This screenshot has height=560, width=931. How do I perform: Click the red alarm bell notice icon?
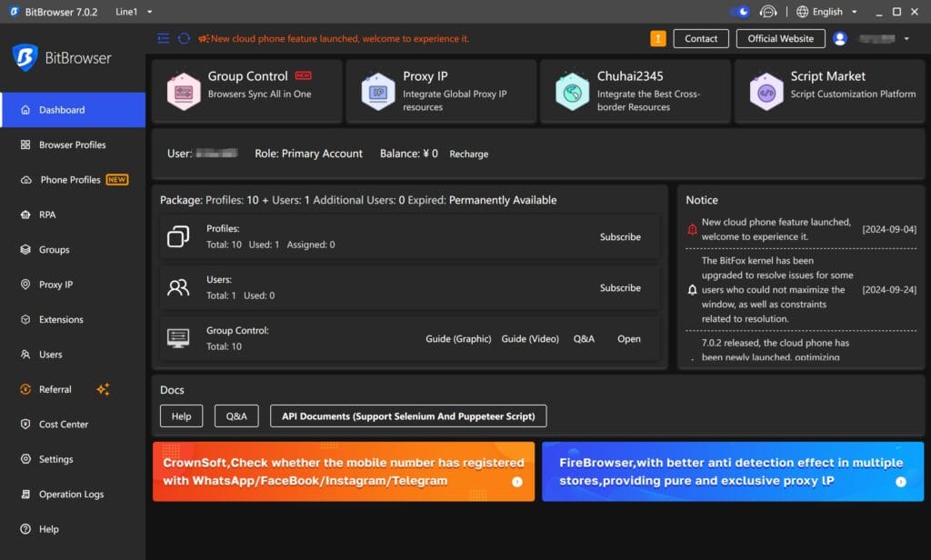pyautogui.click(x=692, y=229)
